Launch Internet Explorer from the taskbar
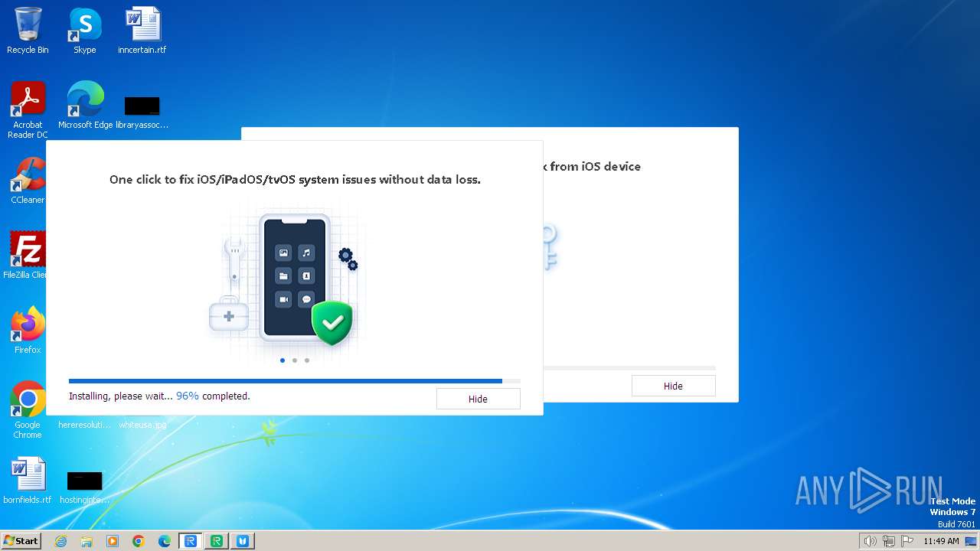 pyautogui.click(x=61, y=541)
